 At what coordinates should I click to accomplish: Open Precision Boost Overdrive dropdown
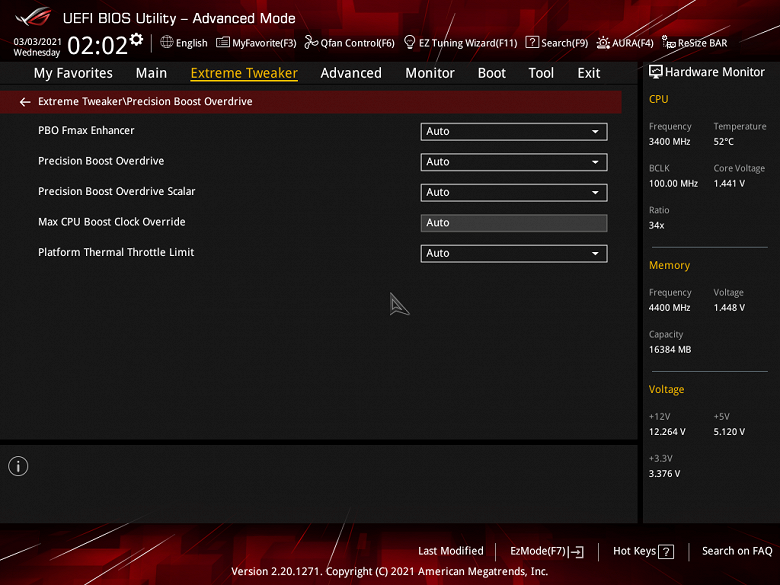514,162
